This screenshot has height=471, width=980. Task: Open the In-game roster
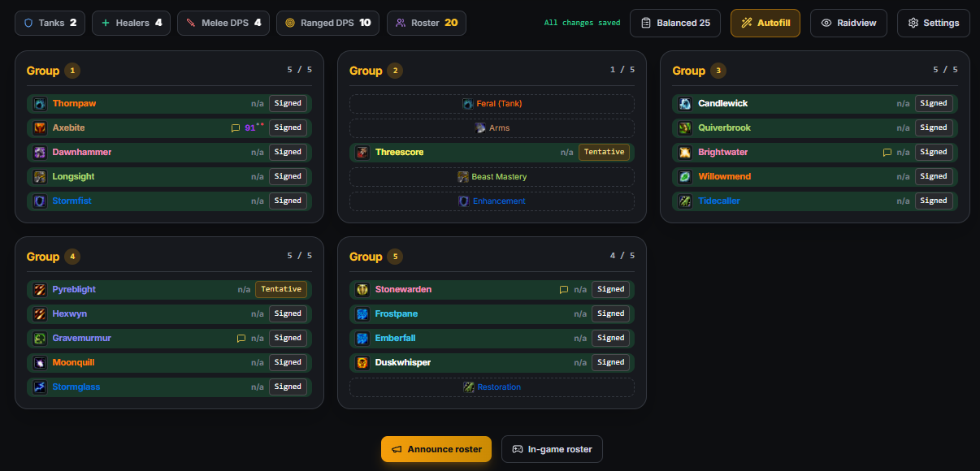552,449
